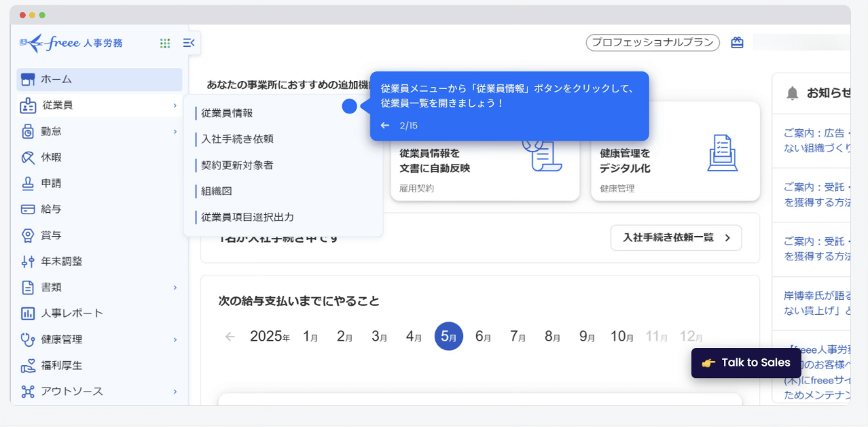Click the Talk to Sales button
868x427 pixels.
coord(746,363)
